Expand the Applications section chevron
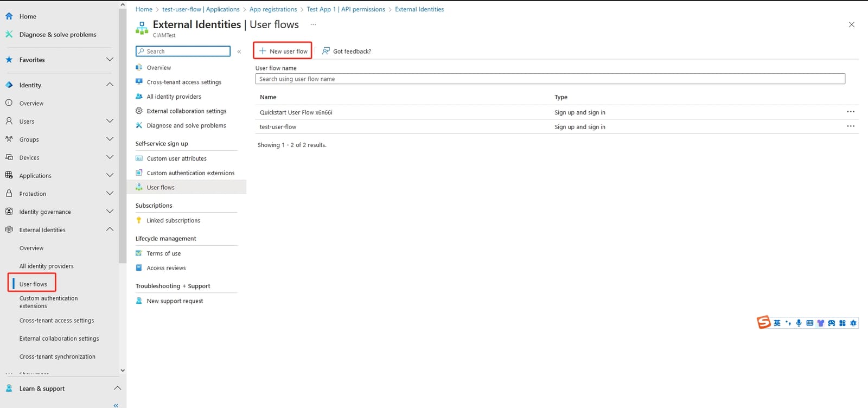 pyautogui.click(x=110, y=175)
